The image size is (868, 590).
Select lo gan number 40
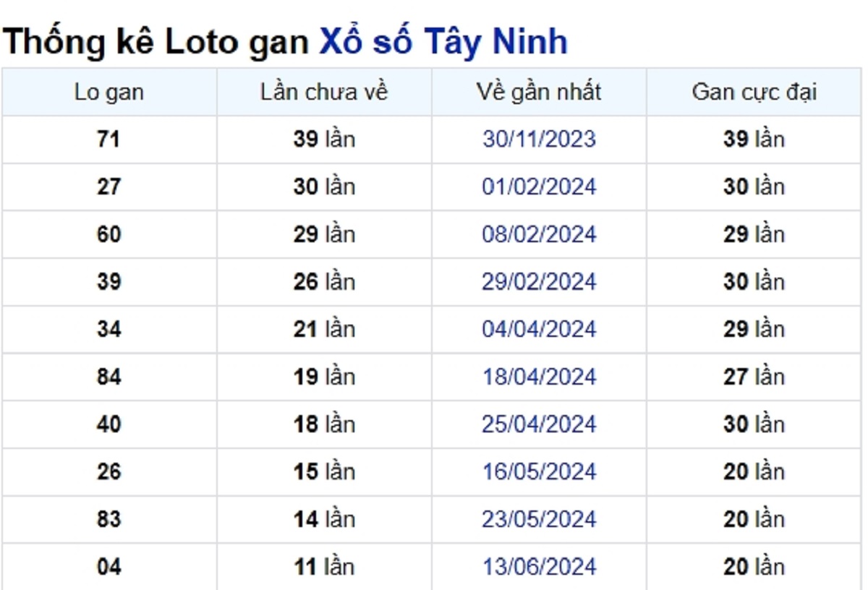coord(109,424)
